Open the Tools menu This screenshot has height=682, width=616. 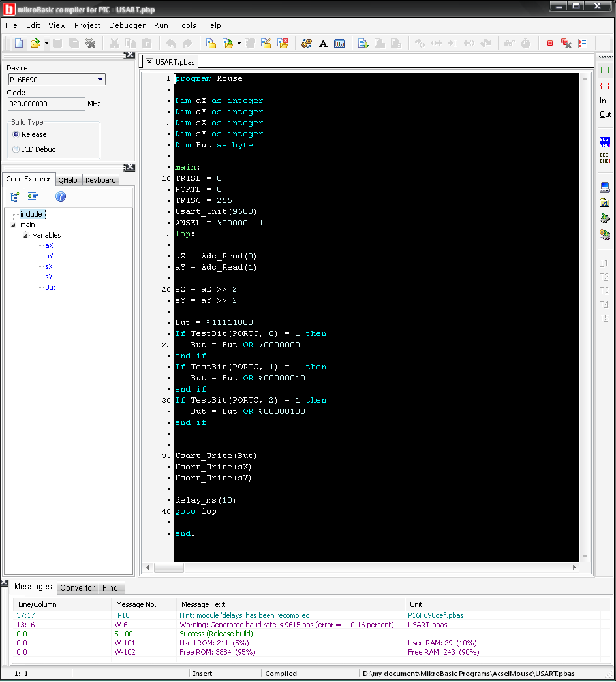pos(186,25)
